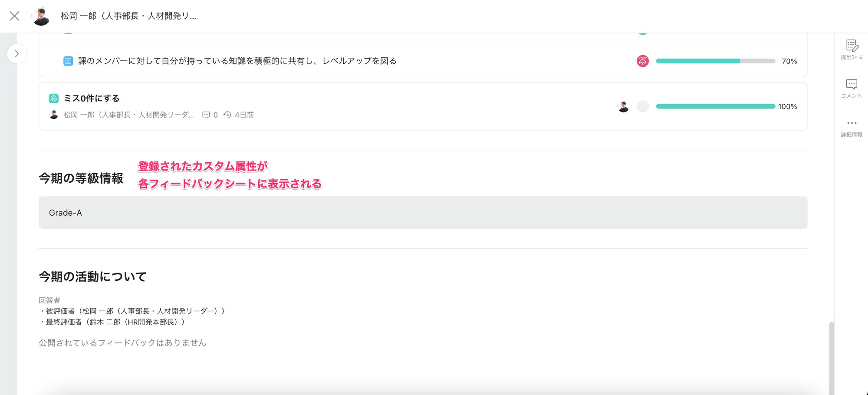This screenshot has width=868, height=395.
Task: Open the 提出フォーム submission form panel
Action: pos(852,49)
